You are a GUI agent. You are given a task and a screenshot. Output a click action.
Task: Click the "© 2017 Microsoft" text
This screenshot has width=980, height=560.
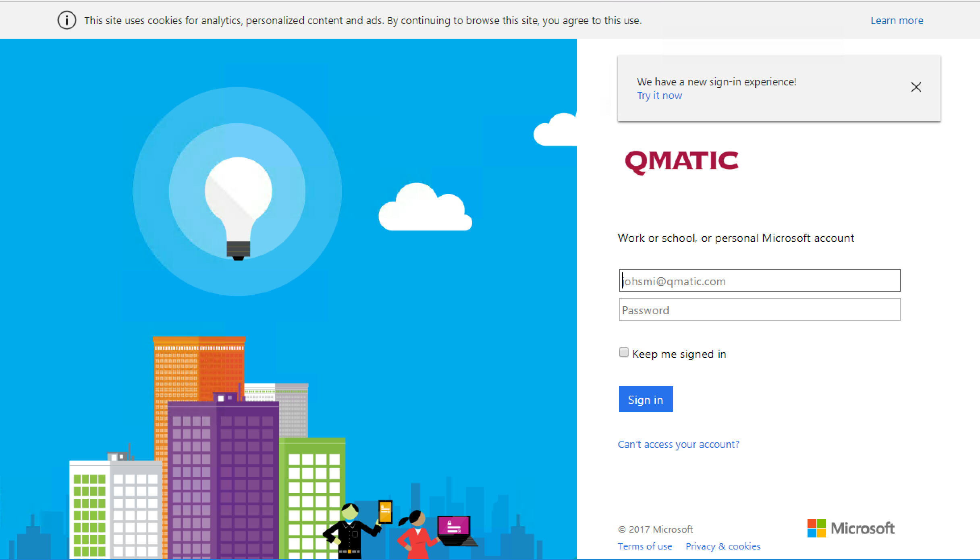click(x=655, y=529)
